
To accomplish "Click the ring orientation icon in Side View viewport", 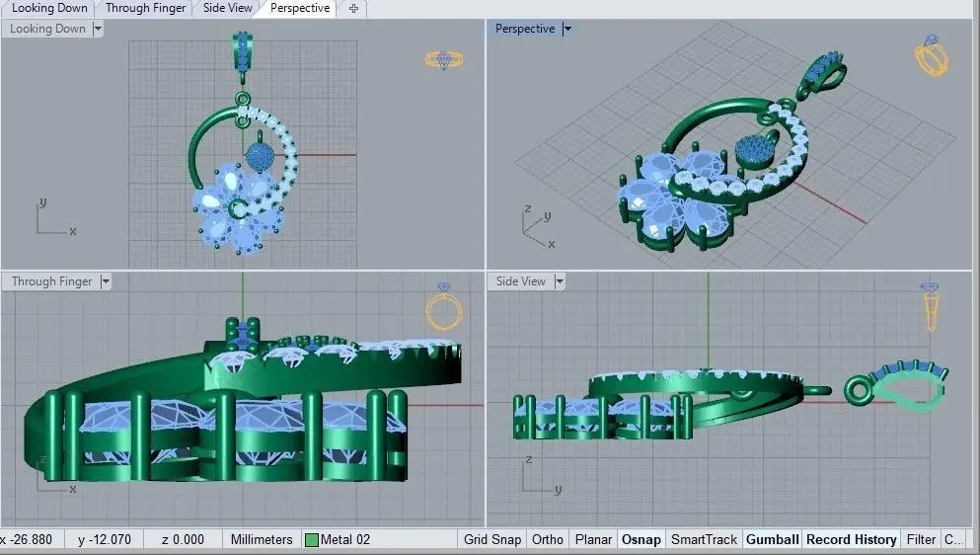I will [x=930, y=306].
